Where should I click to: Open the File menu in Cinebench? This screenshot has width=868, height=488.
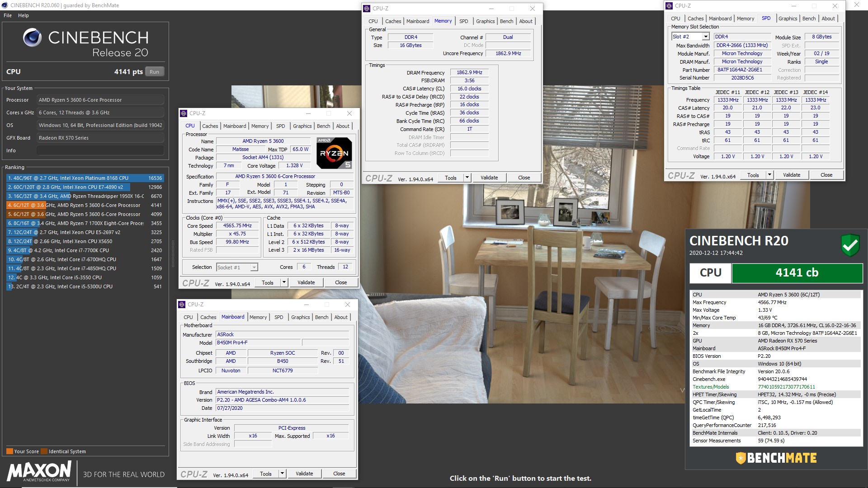click(x=8, y=15)
